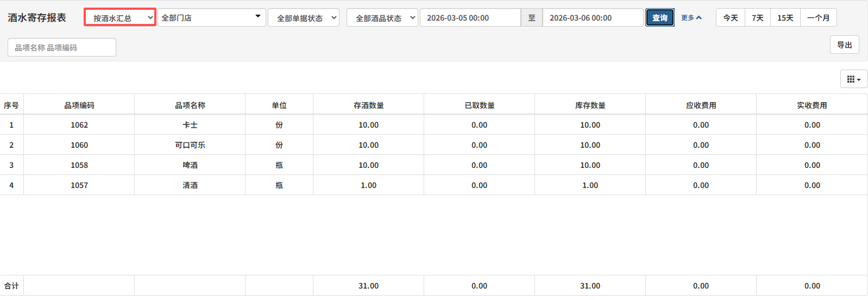868x300 pixels.
Task: Select the 15天 date range tab
Action: 785,18
